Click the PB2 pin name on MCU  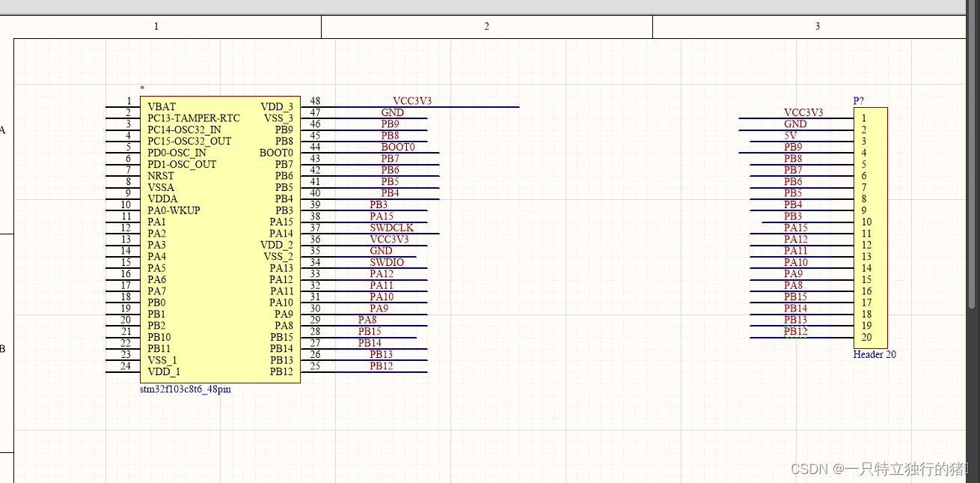click(156, 326)
